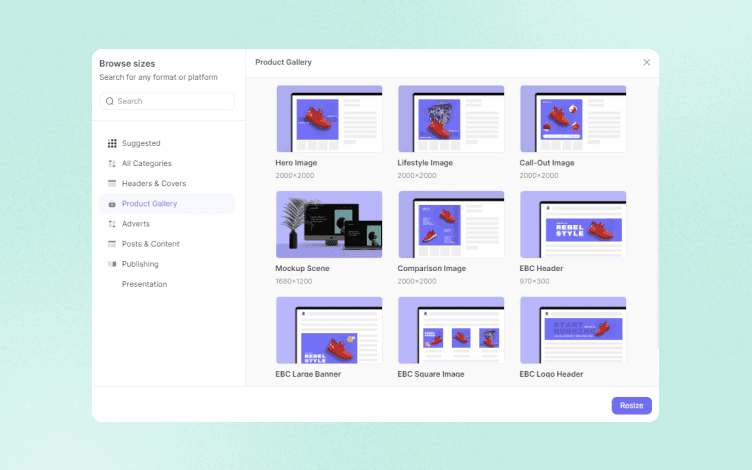Click the Resize button
The height and width of the screenshot is (470, 752).
pos(631,406)
